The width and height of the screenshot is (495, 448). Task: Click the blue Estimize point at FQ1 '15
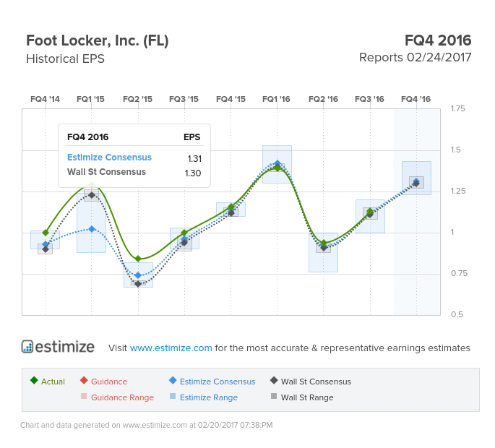tap(92, 229)
